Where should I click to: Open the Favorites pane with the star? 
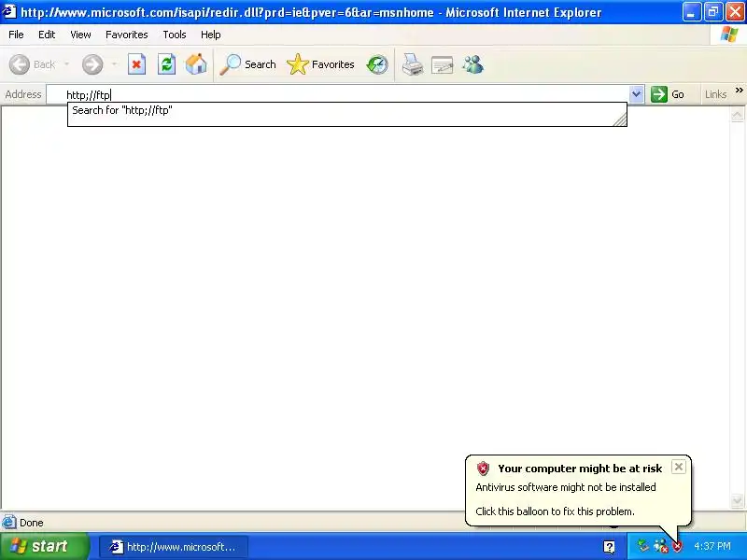point(320,64)
